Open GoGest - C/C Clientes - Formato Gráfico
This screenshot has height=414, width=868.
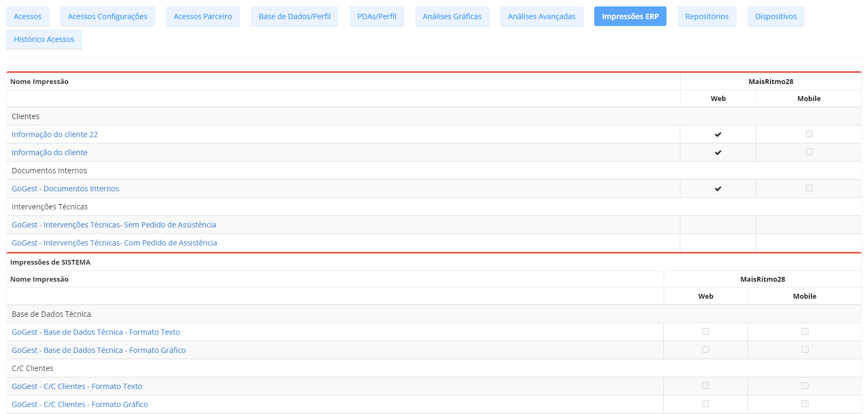(x=80, y=404)
